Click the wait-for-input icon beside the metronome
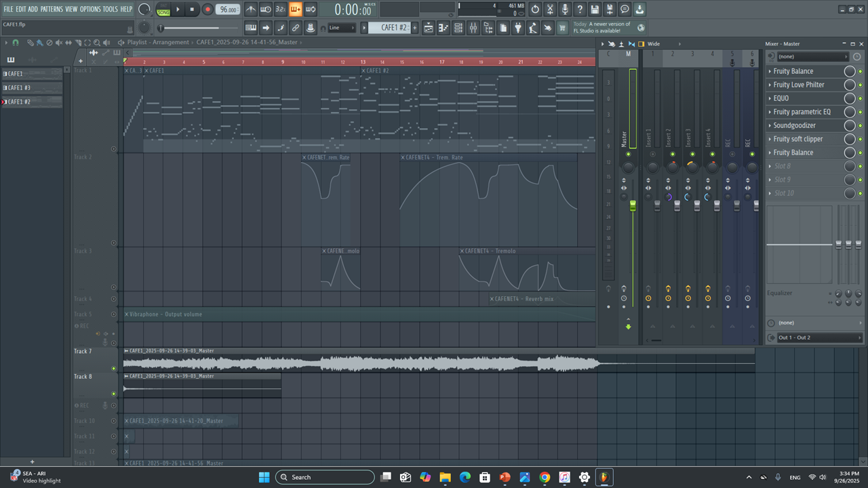 [x=266, y=9]
